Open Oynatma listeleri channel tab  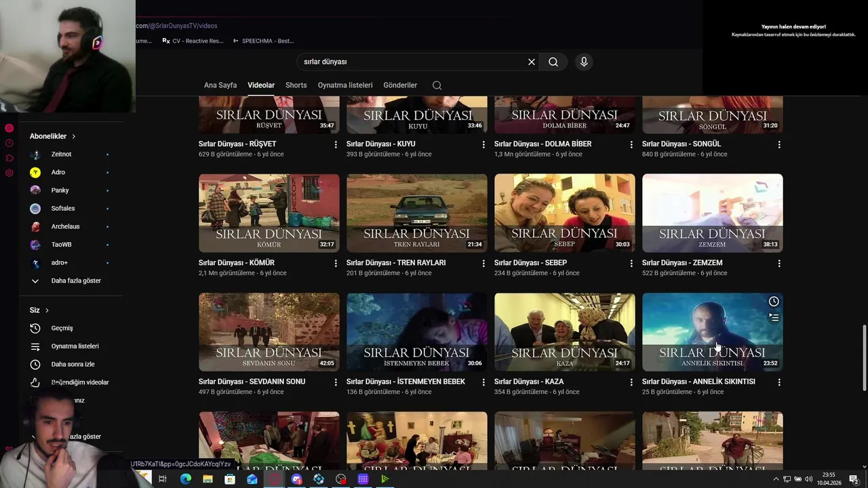(x=345, y=85)
